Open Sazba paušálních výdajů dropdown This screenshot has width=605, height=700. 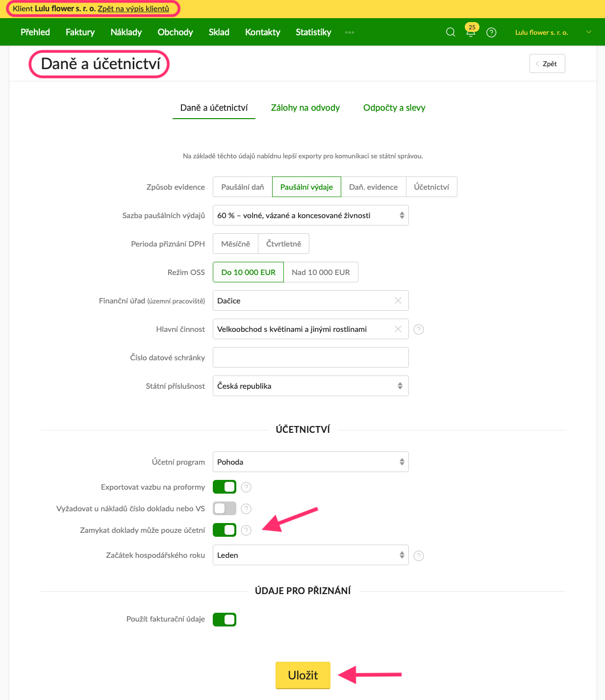point(310,215)
